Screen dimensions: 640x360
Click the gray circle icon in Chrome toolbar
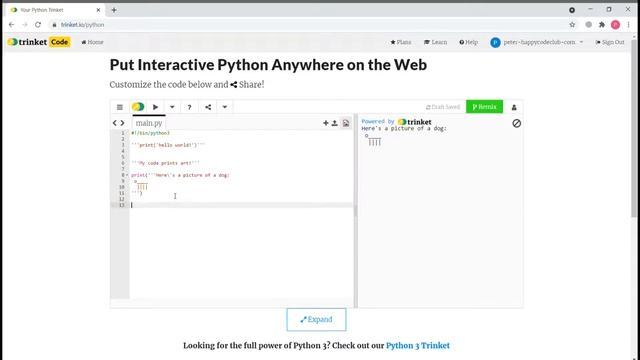tap(588, 25)
